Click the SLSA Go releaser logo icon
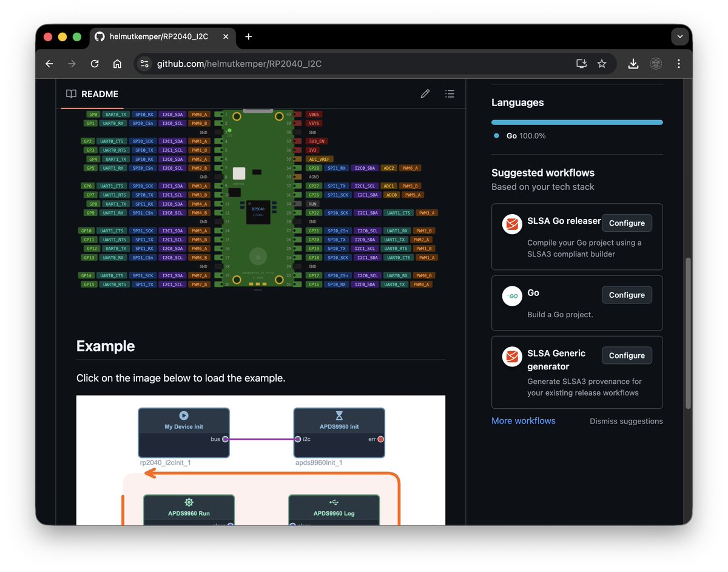Viewport: 728px width, 572px height. (513, 224)
